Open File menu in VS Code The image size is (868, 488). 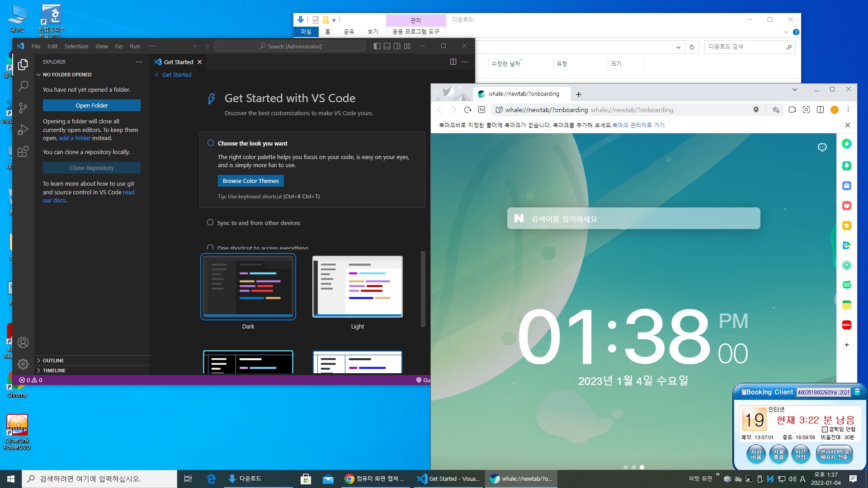coord(36,46)
